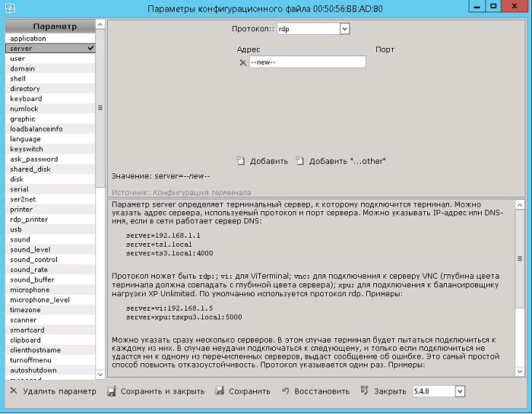This screenshot has width=532, height=414.
Task: Click the address input field with --new--
Action: [307, 62]
